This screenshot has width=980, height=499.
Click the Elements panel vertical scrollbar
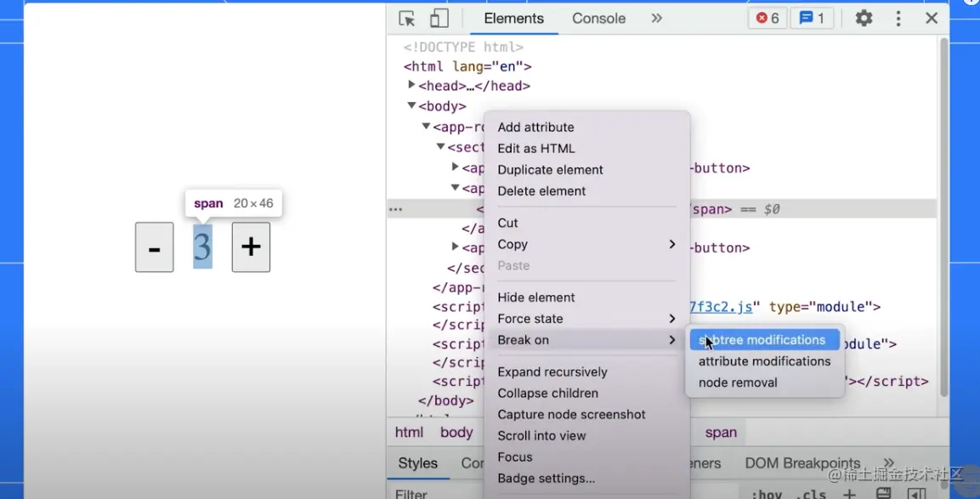pos(943,216)
